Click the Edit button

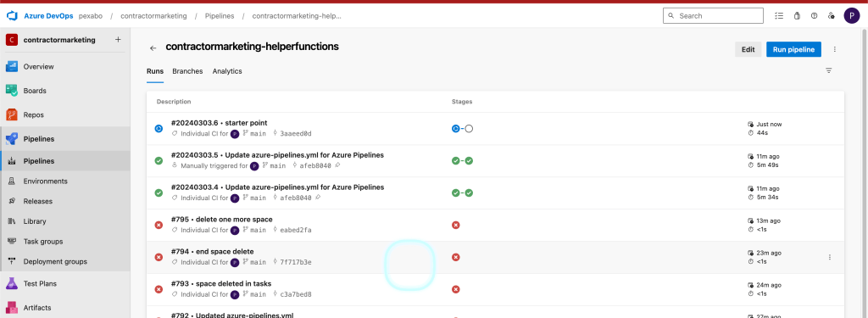click(x=748, y=49)
